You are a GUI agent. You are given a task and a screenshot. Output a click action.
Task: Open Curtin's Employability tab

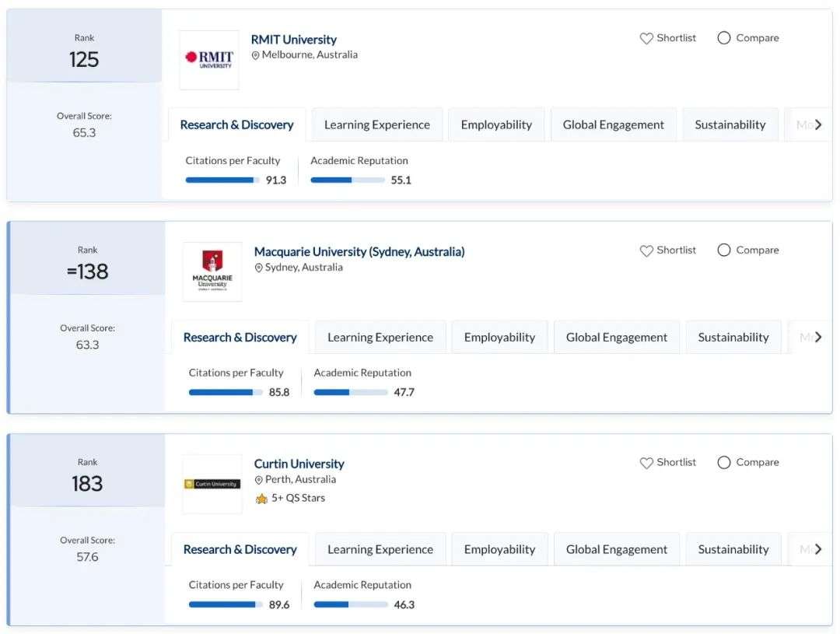(x=500, y=549)
